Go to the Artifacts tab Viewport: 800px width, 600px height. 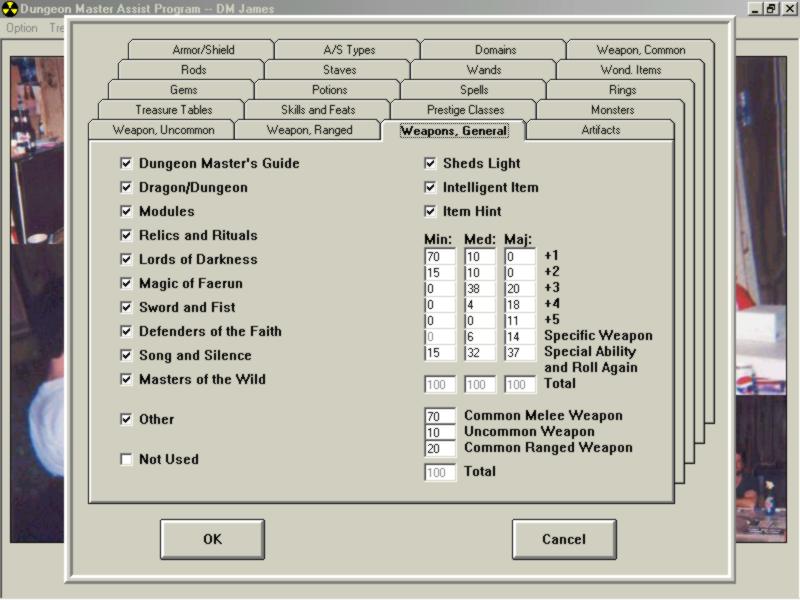tap(600, 130)
